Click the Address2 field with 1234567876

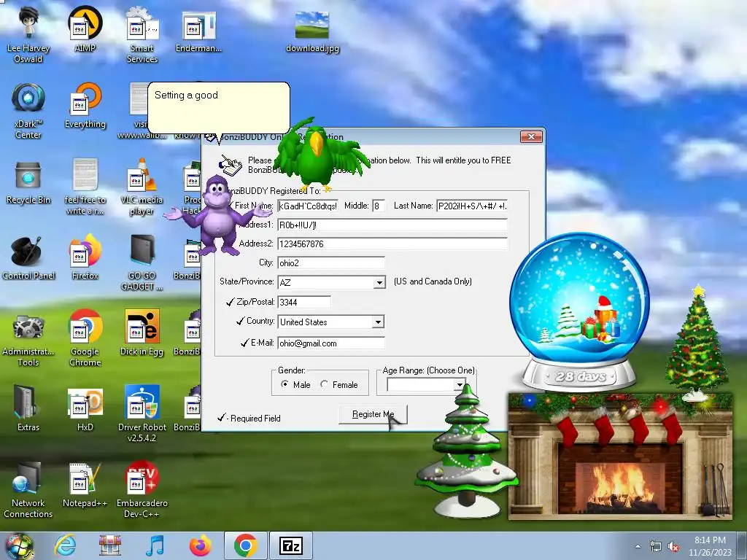pyautogui.click(x=392, y=244)
